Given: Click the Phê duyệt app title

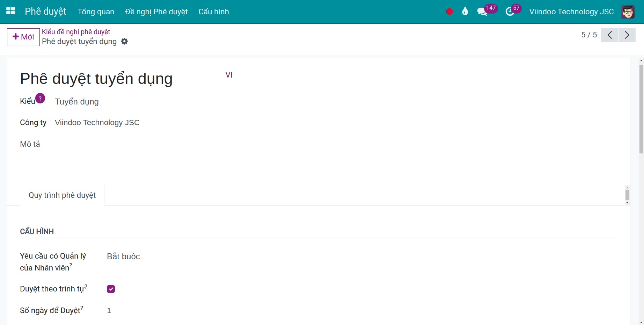Looking at the screenshot, I should click(x=45, y=12).
